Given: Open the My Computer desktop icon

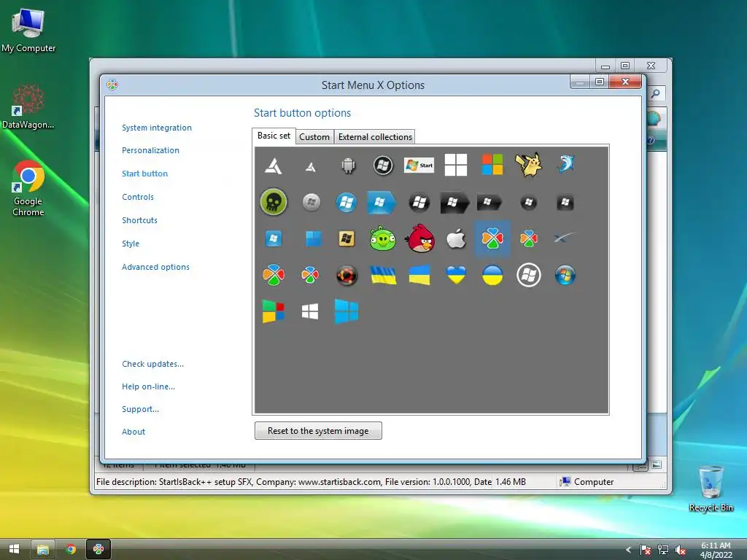Looking at the screenshot, I should (x=28, y=29).
